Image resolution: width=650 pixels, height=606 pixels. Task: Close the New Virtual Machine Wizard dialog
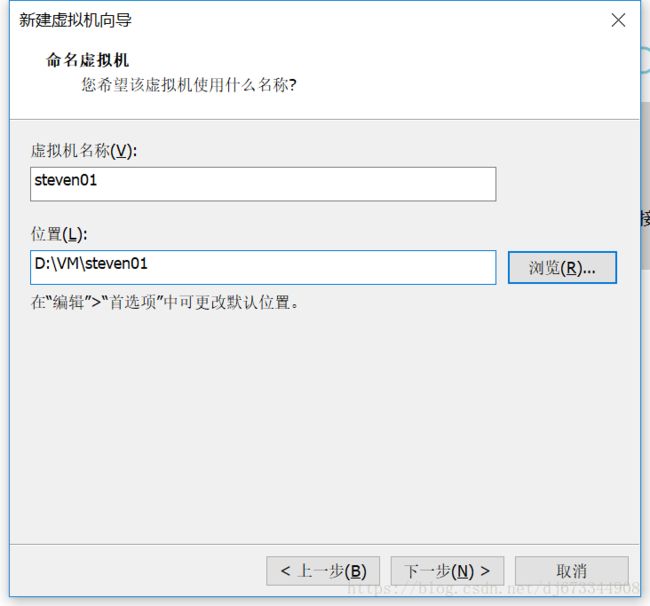[x=618, y=20]
